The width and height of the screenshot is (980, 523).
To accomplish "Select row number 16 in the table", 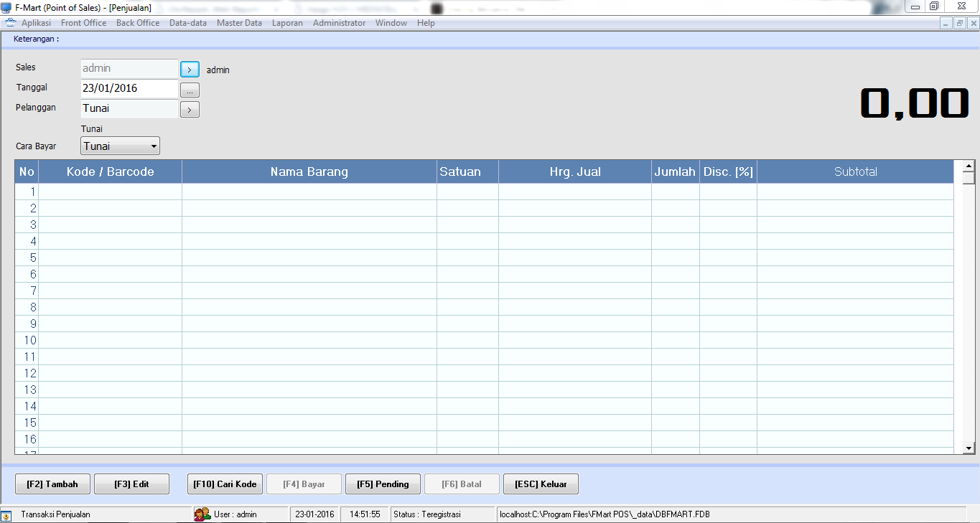I will click(485, 439).
